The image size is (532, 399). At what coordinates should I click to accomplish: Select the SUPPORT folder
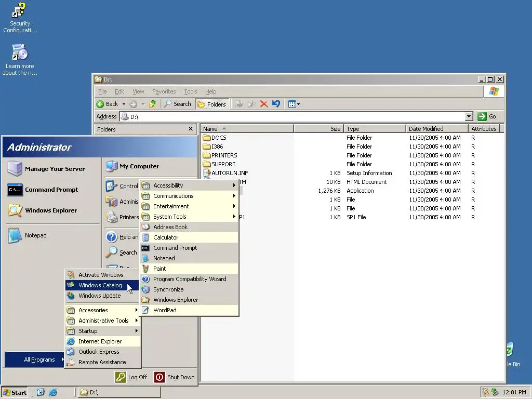219,164
